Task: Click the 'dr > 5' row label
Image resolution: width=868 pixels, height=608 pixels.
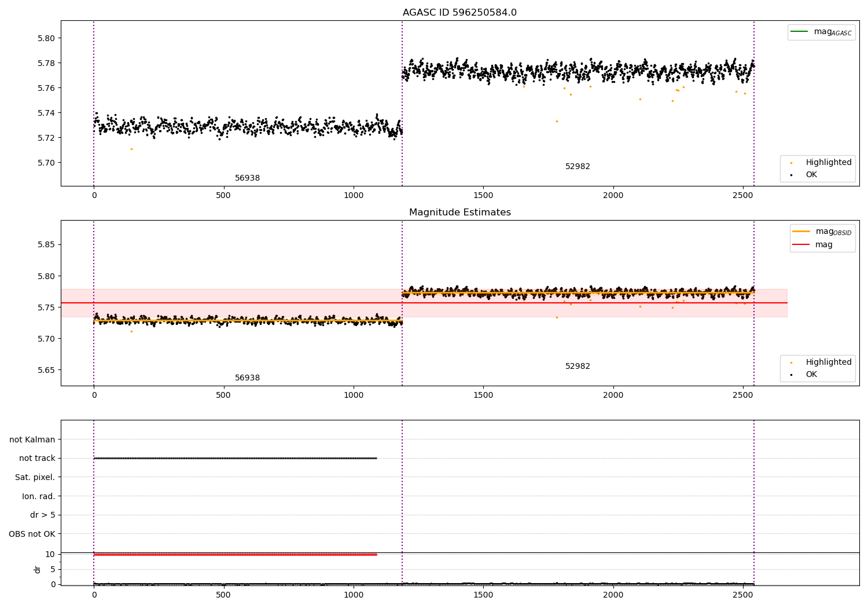Action: (x=43, y=515)
